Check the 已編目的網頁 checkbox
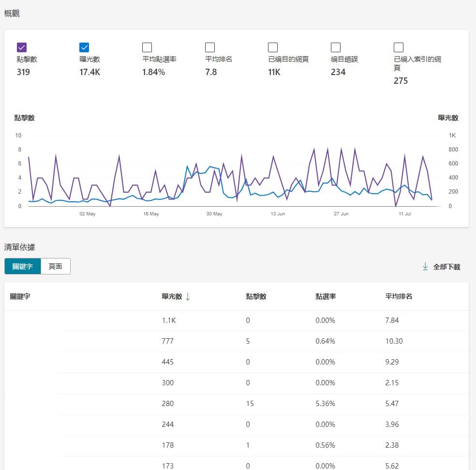The width and height of the screenshot is (476, 470). coord(273,47)
